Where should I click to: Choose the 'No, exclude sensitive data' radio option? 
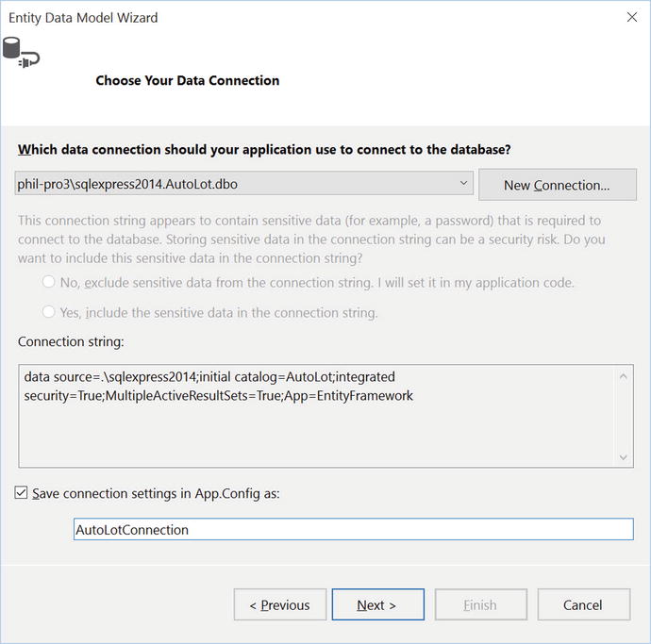point(49,282)
